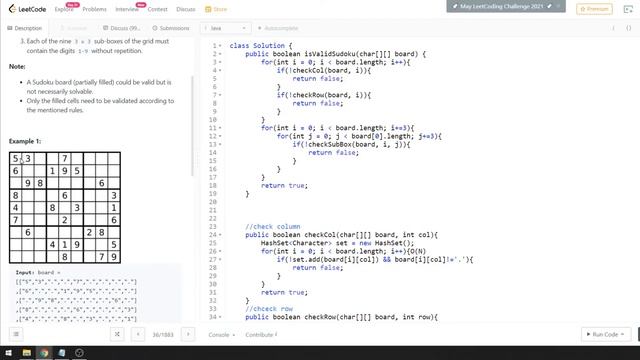Click the Submissions clock icon

click(x=155, y=28)
